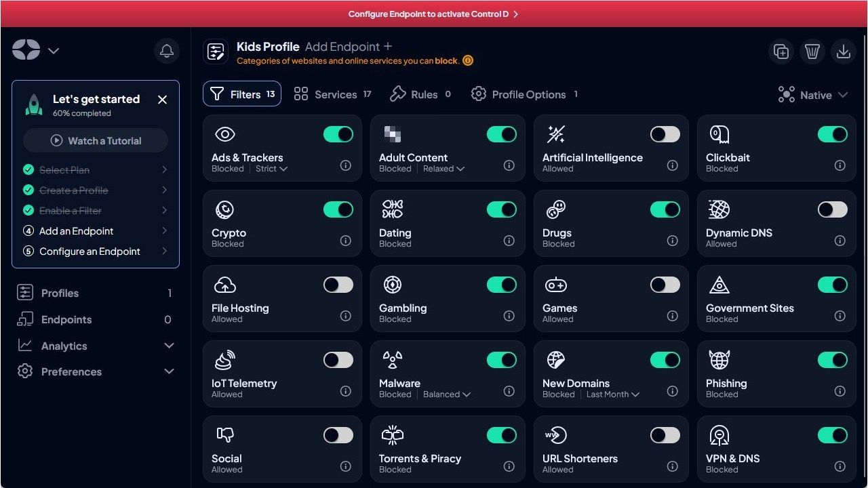Expand the Preferences menu
Viewport: 868px width, 488px height.
click(96, 371)
